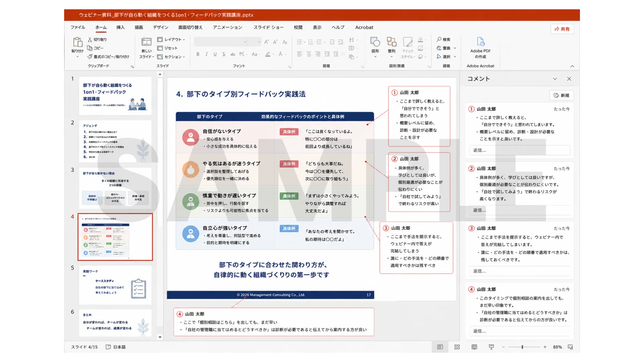Click zoom in plus button
This screenshot has width=644, height=362.
click(545, 347)
